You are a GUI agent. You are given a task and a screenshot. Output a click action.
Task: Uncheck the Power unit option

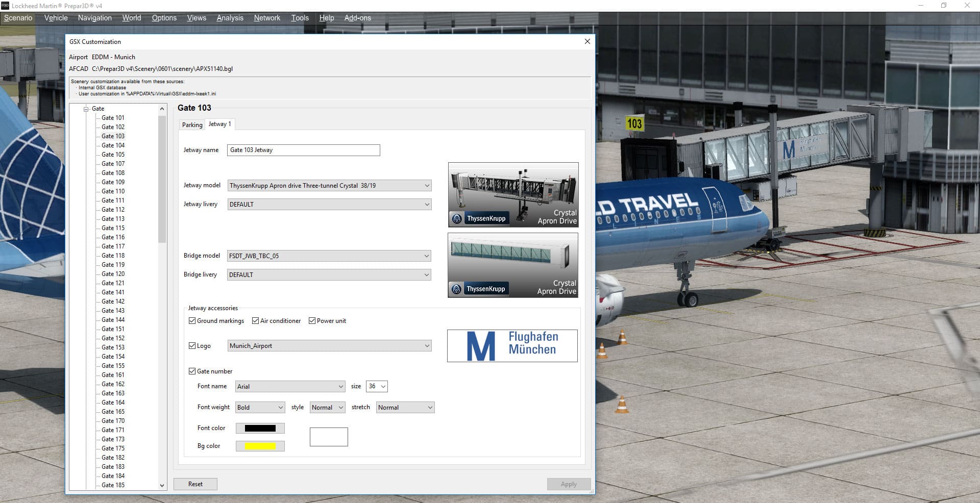coord(312,321)
